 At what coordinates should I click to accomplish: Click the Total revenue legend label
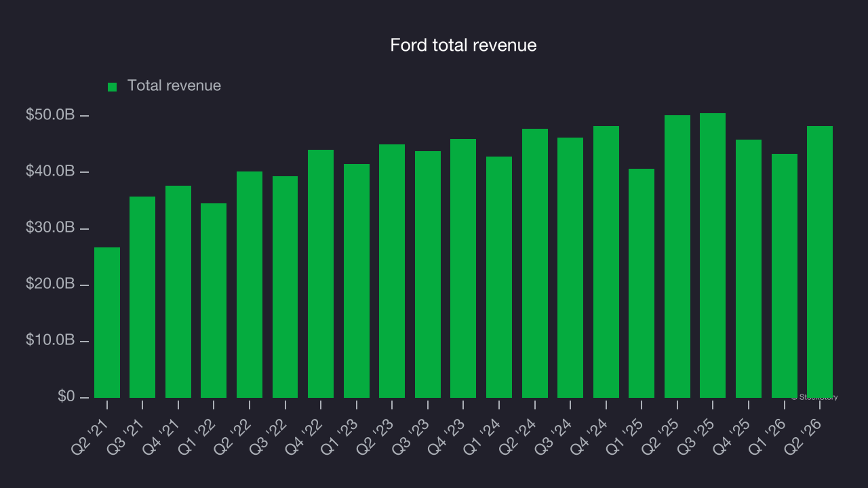[x=174, y=85]
